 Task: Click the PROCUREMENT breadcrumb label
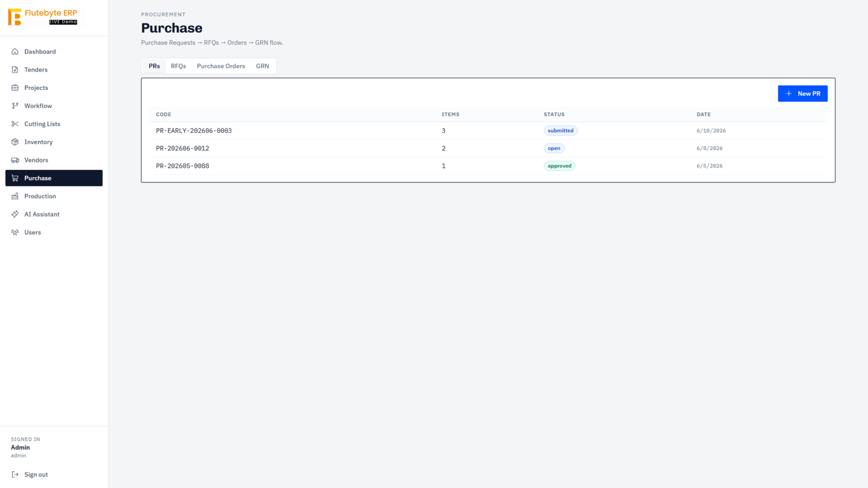(x=163, y=15)
